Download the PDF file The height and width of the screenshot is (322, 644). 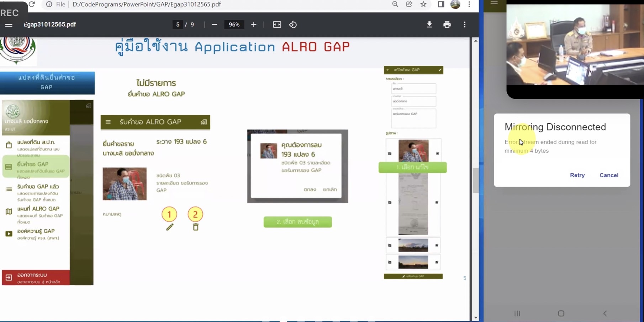click(x=429, y=25)
